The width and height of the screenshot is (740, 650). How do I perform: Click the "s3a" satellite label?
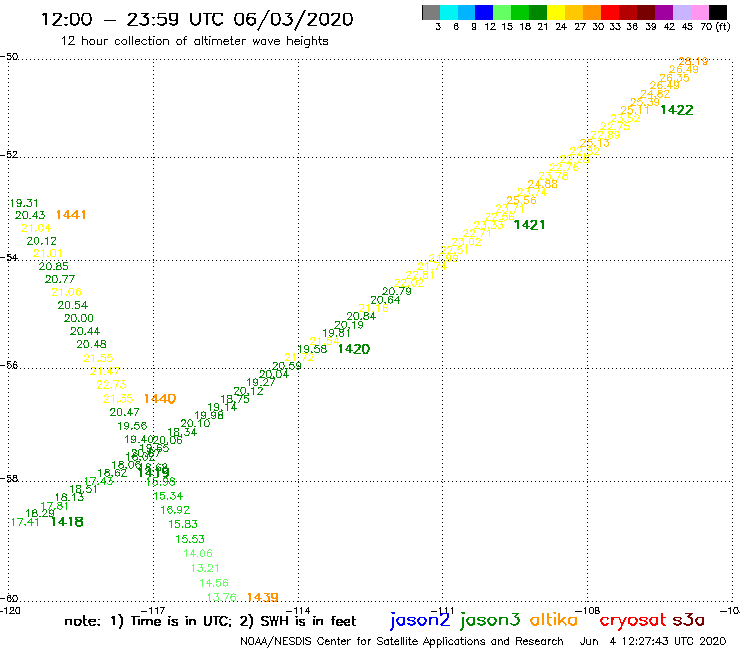click(689, 620)
